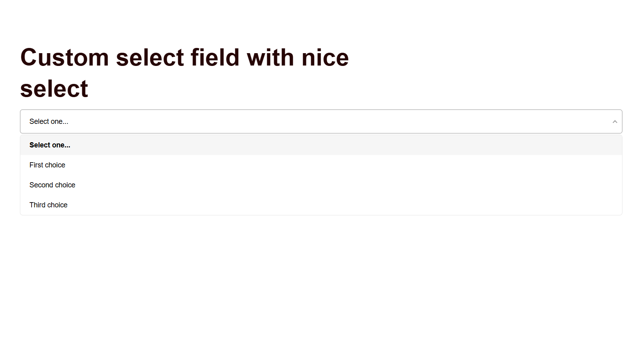Choose "Third choice" in the dropdown

click(48, 205)
